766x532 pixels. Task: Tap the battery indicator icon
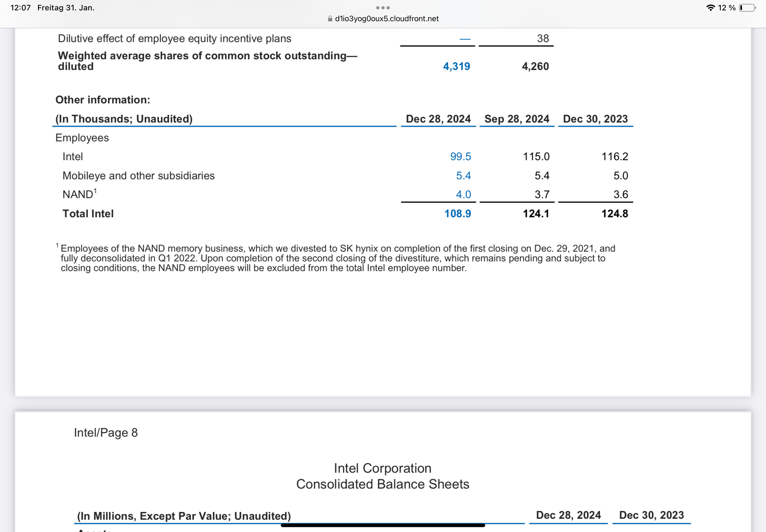pyautogui.click(x=747, y=8)
